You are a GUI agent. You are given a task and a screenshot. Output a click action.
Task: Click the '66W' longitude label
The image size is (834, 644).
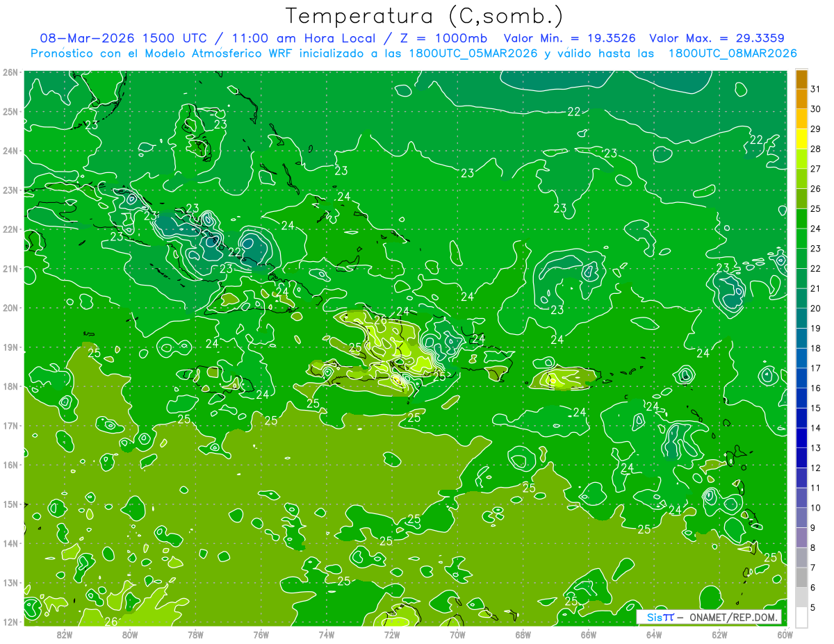click(x=589, y=634)
